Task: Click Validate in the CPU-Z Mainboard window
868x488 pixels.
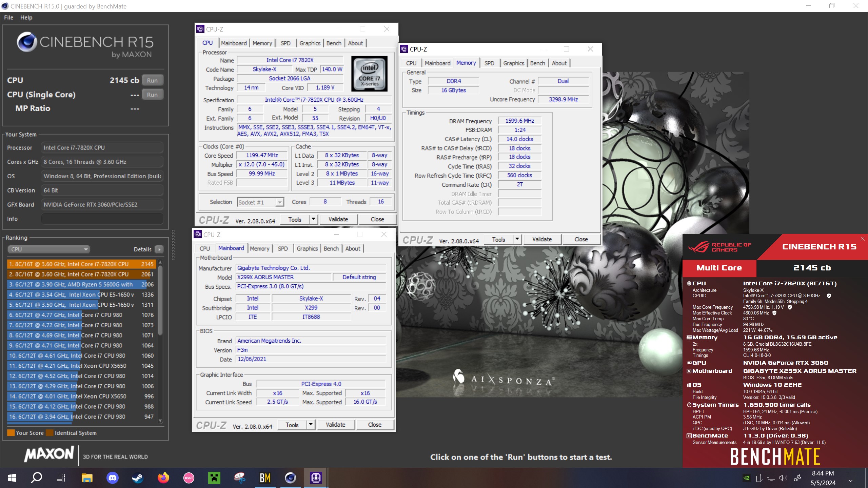Action: 335,425
